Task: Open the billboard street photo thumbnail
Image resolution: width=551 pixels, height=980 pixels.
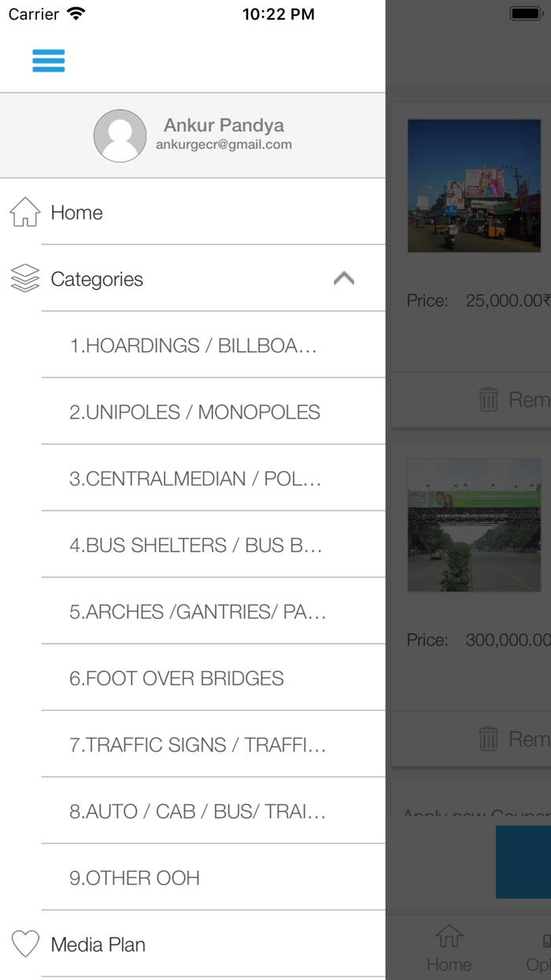Action: point(474,186)
